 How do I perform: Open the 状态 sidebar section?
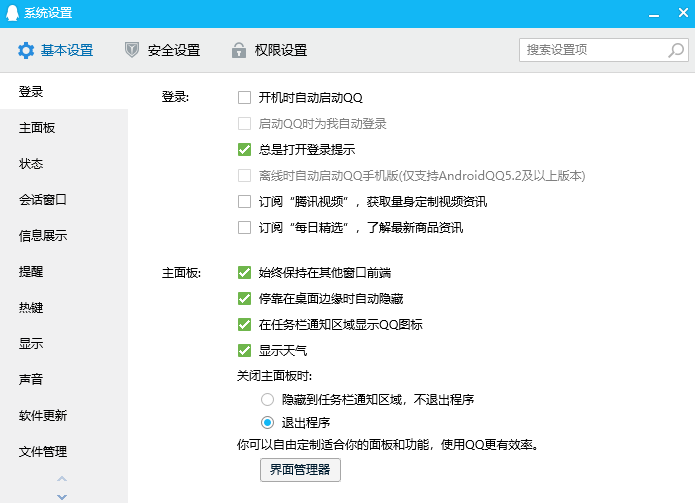[64, 164]
